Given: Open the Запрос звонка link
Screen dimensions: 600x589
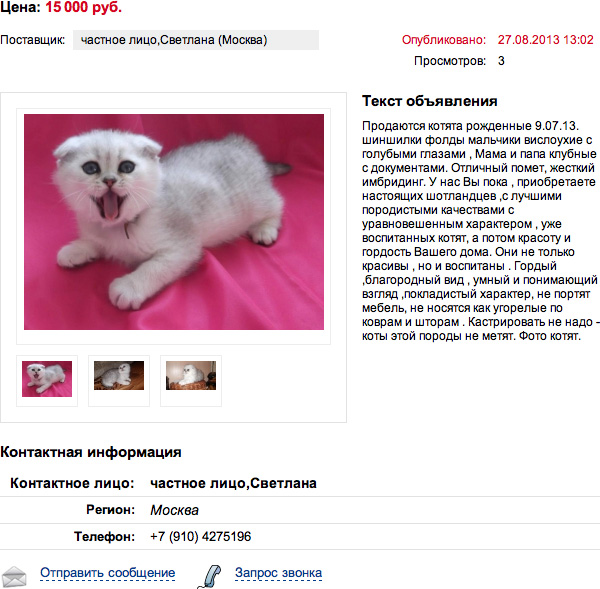Looking at the screenshot, I should (x=278, y=573).
